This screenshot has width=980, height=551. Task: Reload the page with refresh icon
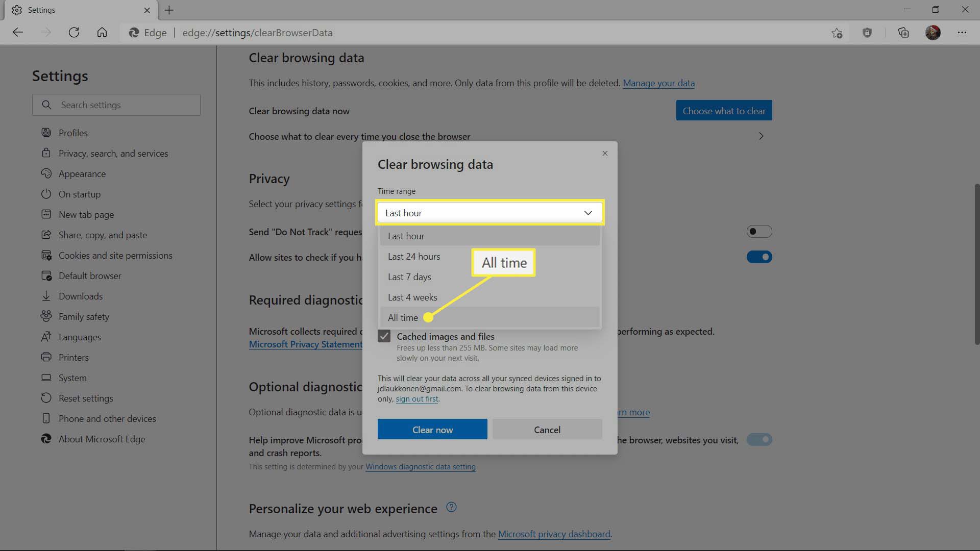pos(74,33)
